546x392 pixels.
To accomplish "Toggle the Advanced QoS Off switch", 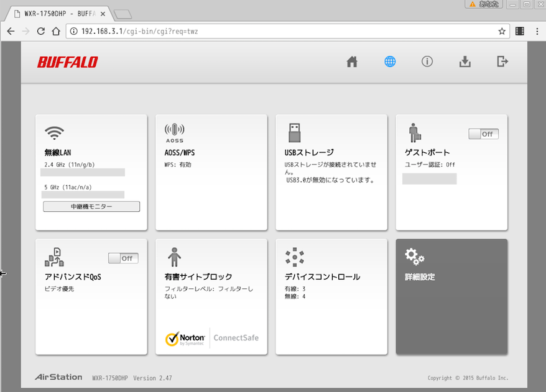I will tap(123, 258).
